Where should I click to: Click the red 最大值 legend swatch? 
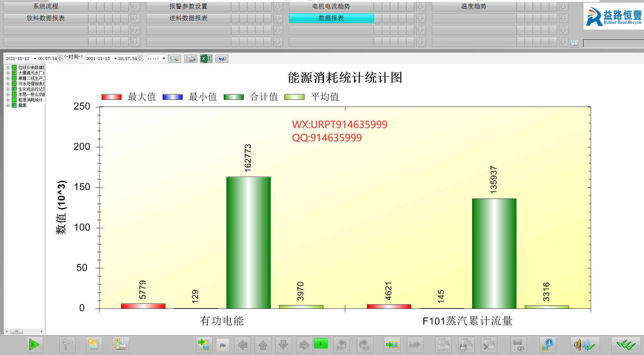tap(111, 97)
